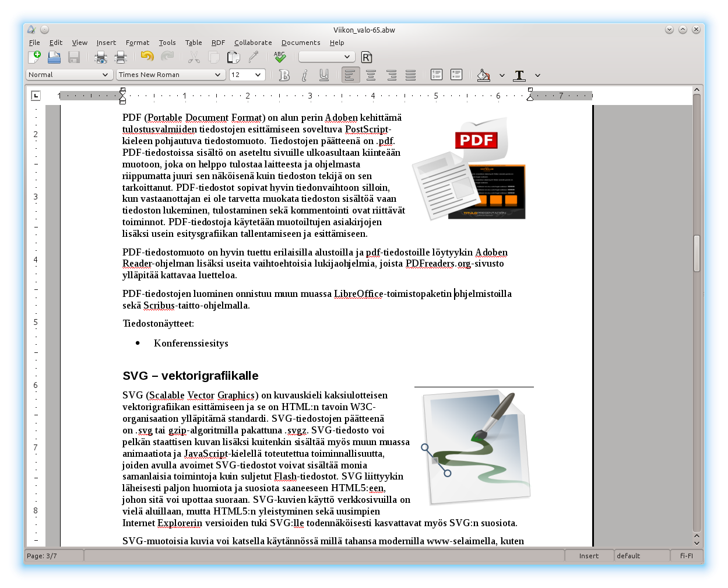Run the ABC spell check
The height and width of the screenshot is (588, 728).
(280, 57)
